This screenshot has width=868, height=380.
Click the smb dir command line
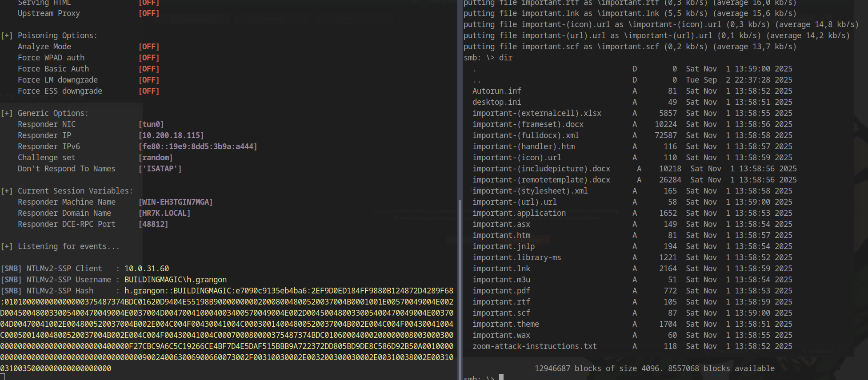(488, 58)
